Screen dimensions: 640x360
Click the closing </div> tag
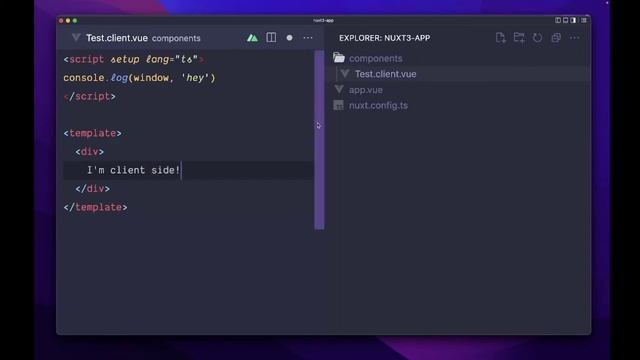point(93,189)
